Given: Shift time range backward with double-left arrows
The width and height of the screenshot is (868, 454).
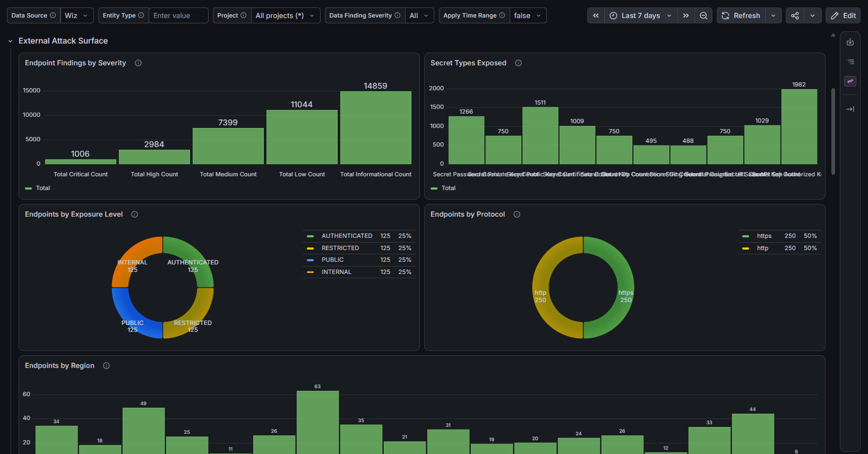Looking at the screenshot, I should coord(596,15).
